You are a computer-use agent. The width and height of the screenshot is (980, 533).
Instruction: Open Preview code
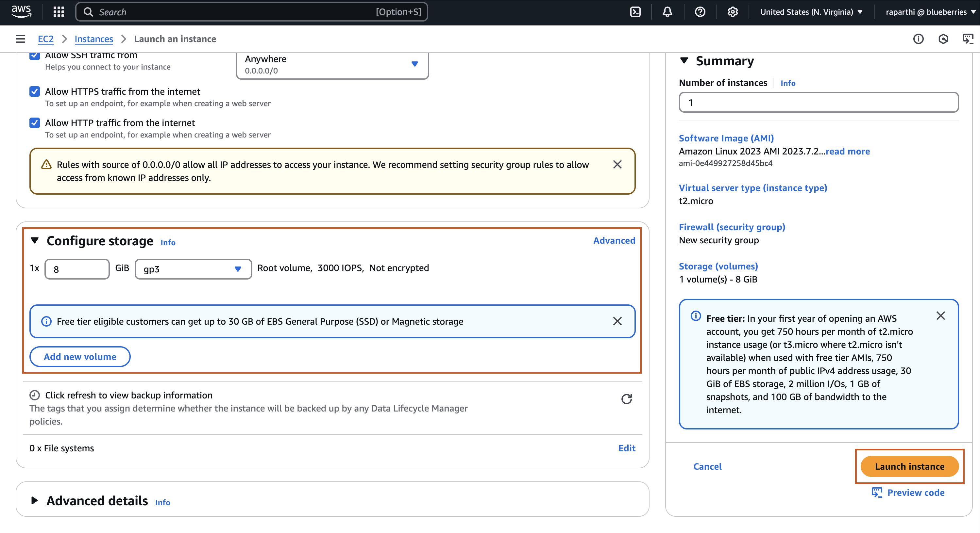pos(908,493)
